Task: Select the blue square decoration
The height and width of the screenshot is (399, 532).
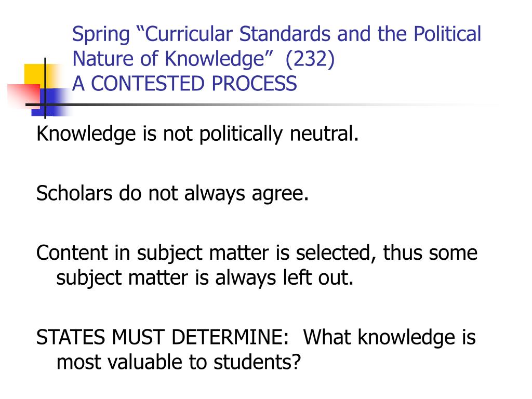Action: (x=51, y=102)
